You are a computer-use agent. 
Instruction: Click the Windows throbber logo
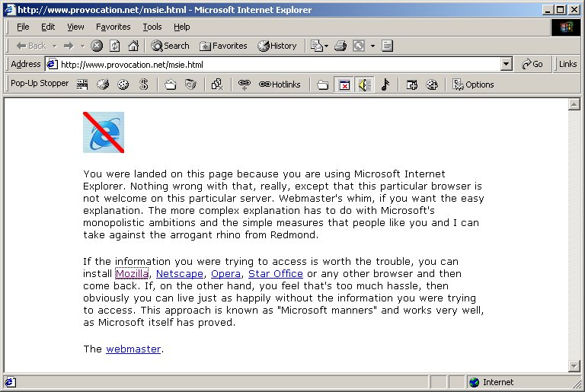(x=566, y=27)
